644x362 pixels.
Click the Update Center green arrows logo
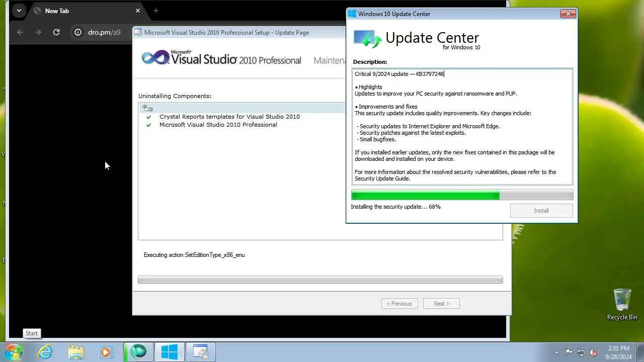(367, 39)
